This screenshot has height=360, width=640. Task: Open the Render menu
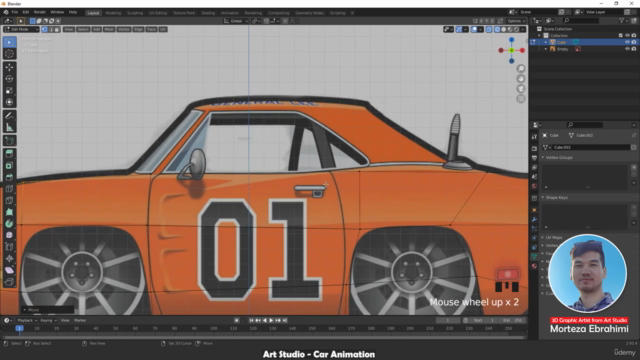40,12
